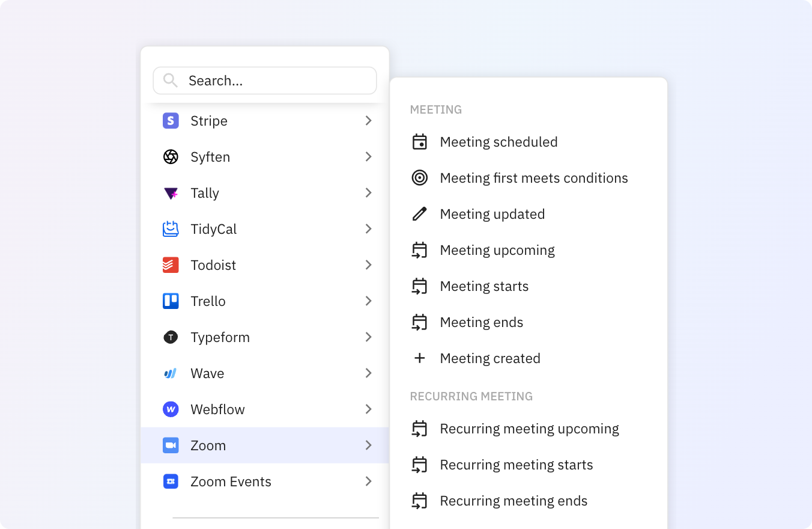This screenshot has height=529, width=812.
Task: Click the Todoist label text
Action: [x=213, y=265]
